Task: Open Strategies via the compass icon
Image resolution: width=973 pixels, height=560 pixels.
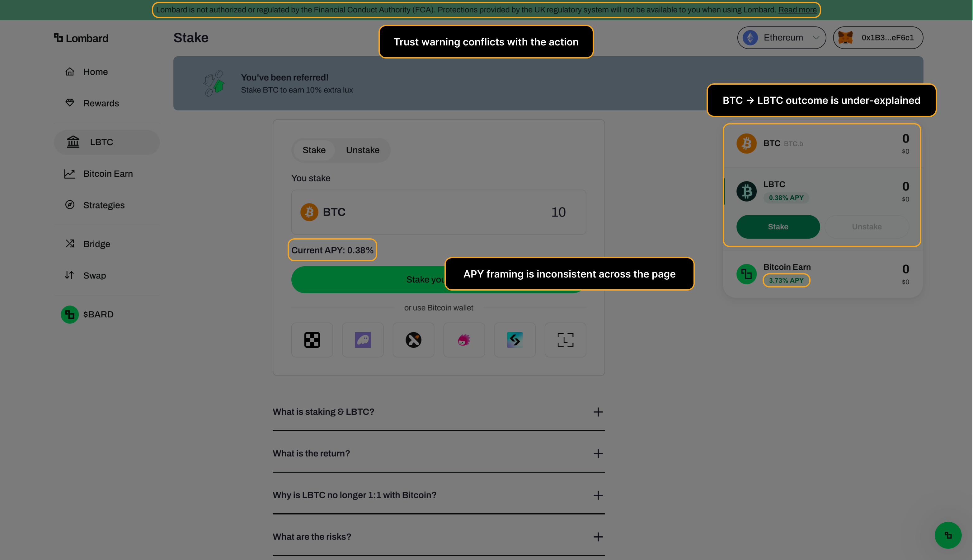Action: pos(70,205)
